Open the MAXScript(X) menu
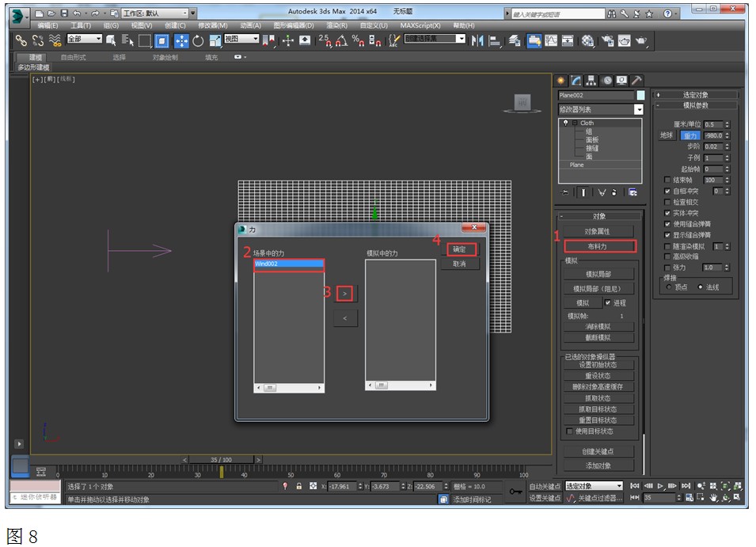 click(x=420, y=25)
